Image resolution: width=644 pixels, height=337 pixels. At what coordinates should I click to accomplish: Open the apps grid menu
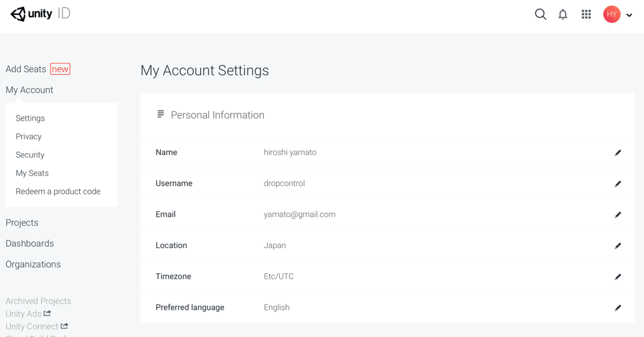pos(586,14)
